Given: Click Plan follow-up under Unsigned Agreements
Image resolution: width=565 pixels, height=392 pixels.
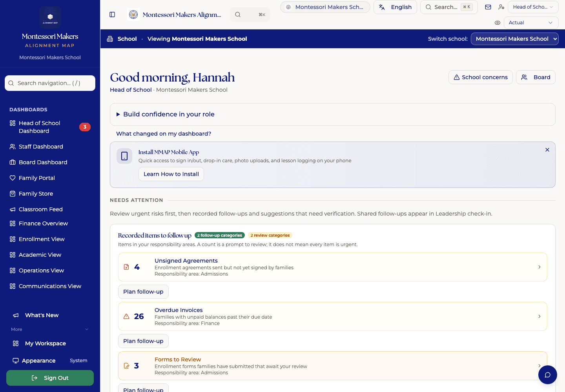Looking at the screenshot, I should pyautogui.click(x=143, y=292).
